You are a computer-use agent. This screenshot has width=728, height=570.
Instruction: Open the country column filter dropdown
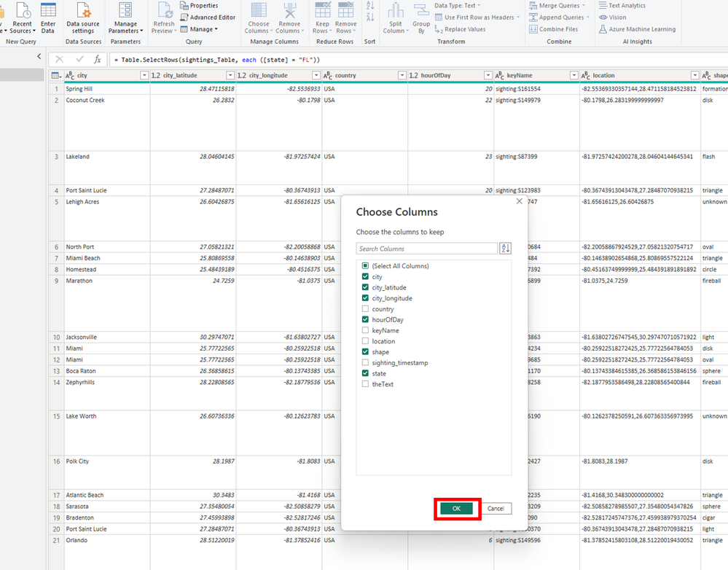pos(402,75)
